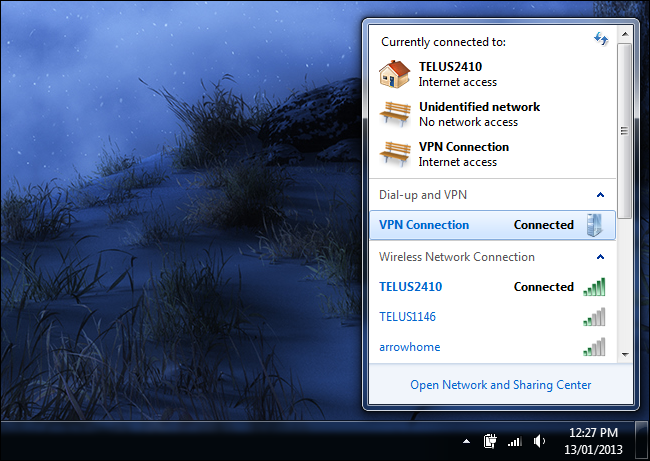Click the TELUS1146 signal strength bars
This screenshot has width=650, height=461.
(594, 317)
